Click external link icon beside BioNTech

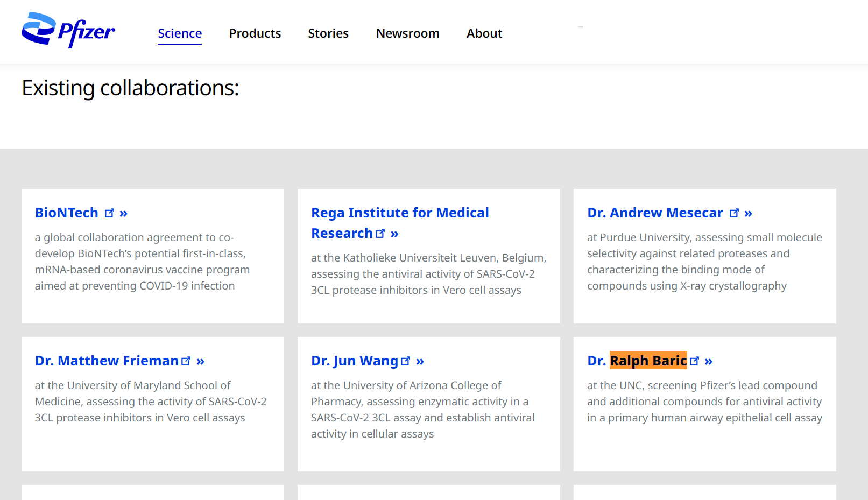pos(109,213)
